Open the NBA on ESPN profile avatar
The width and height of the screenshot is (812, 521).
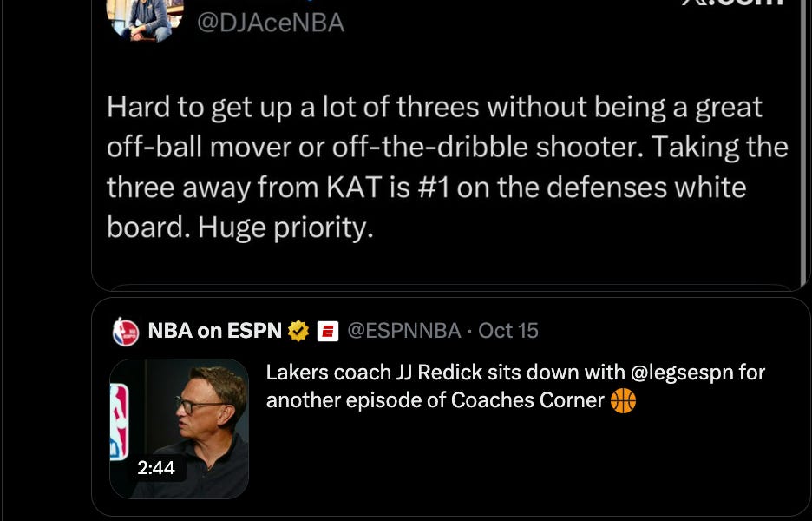pos(126,331)
